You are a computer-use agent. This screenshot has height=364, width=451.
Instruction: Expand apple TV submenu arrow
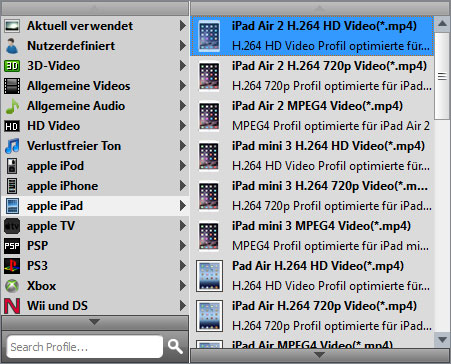(x=183, y=226)
